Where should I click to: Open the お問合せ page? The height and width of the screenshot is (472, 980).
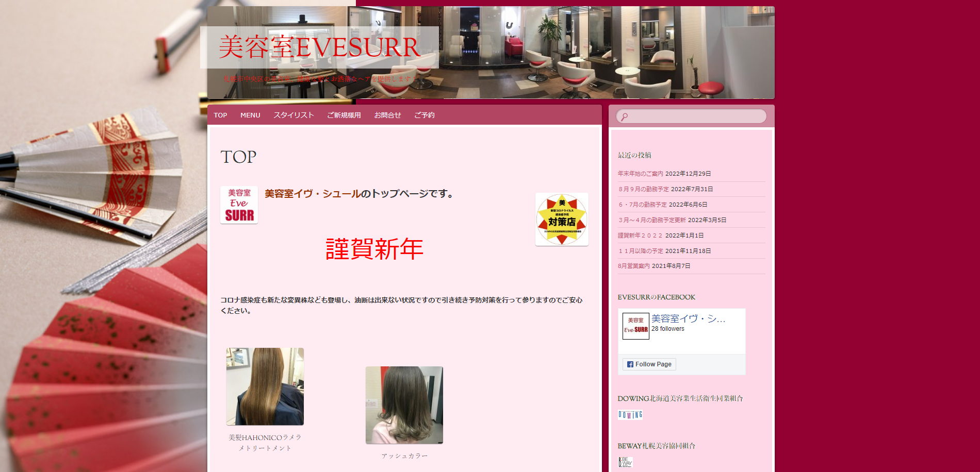point(388,115)
